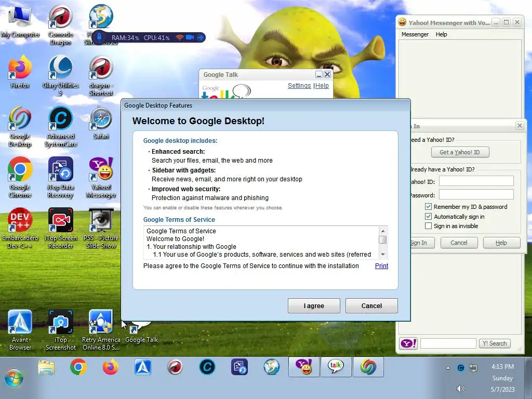Click Get a Yahoo! ID button
This screenshot has width=532, height=399.
(x=460, y=152)
